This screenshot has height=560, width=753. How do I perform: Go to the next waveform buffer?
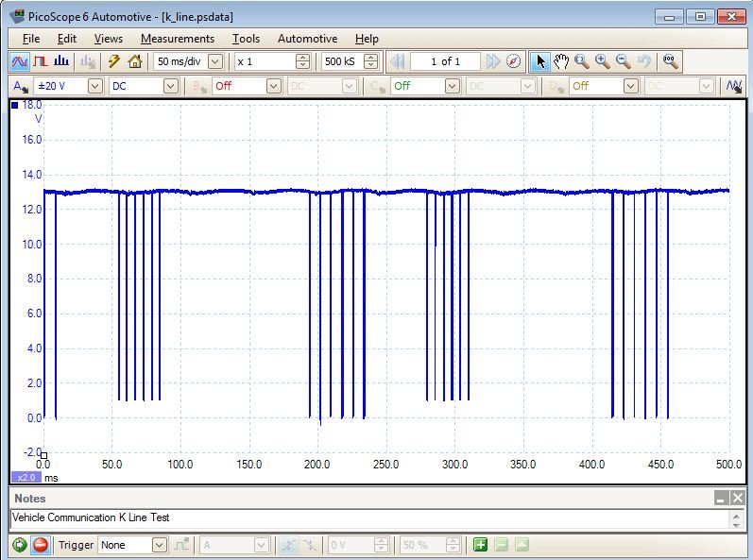tap(492, 62)
